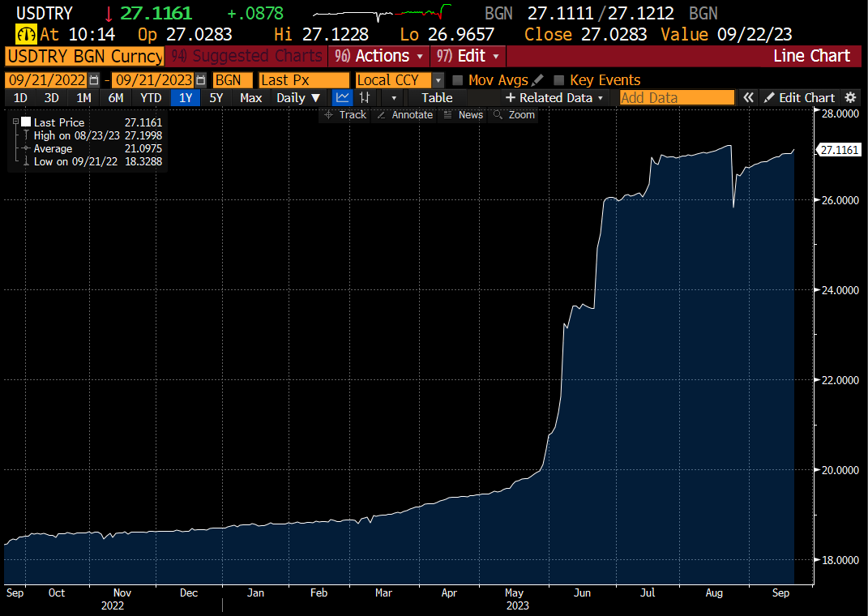Expand the Local CCY dropdown arrow
Viewport: 868px width, 616px height.
click(438, 80)
